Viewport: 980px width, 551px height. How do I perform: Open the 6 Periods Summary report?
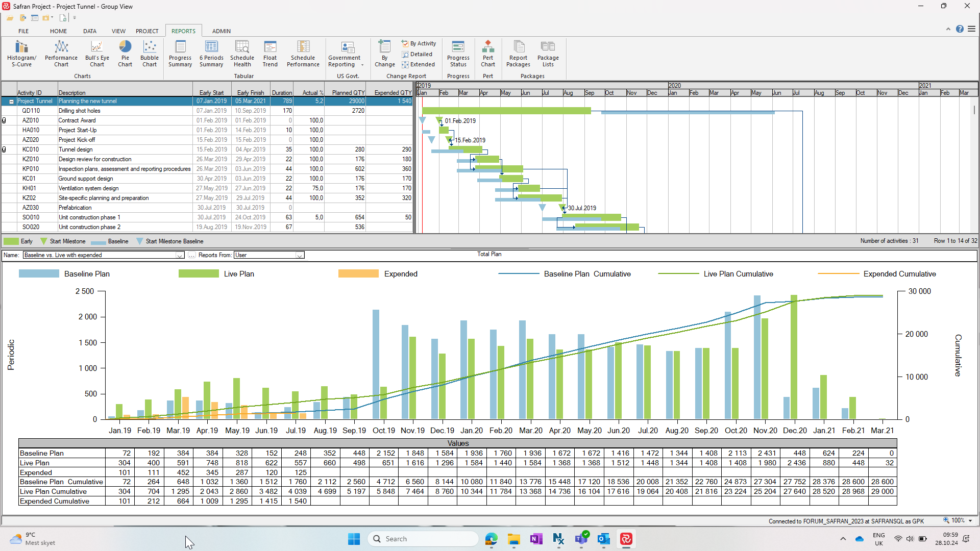point(211,54)
